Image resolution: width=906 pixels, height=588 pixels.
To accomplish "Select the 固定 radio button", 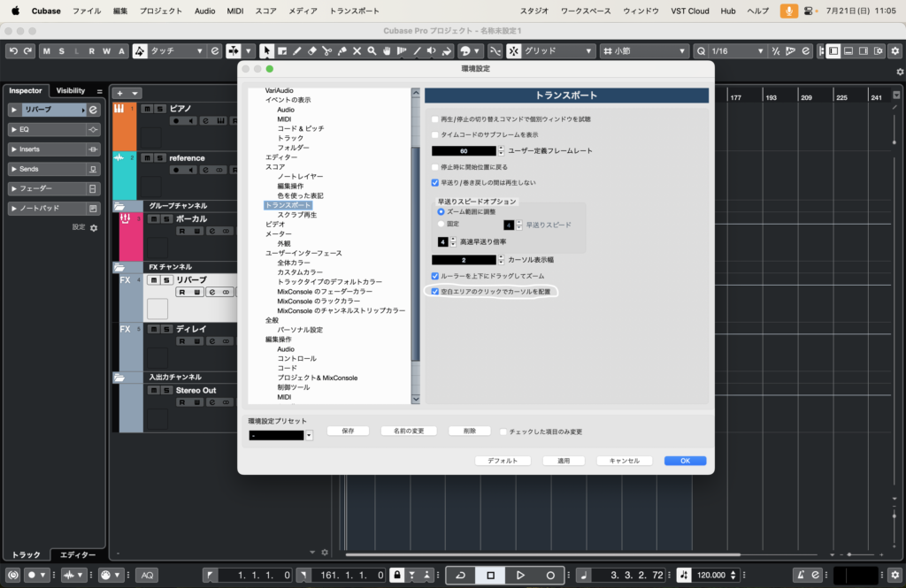I will coord(441,225).
